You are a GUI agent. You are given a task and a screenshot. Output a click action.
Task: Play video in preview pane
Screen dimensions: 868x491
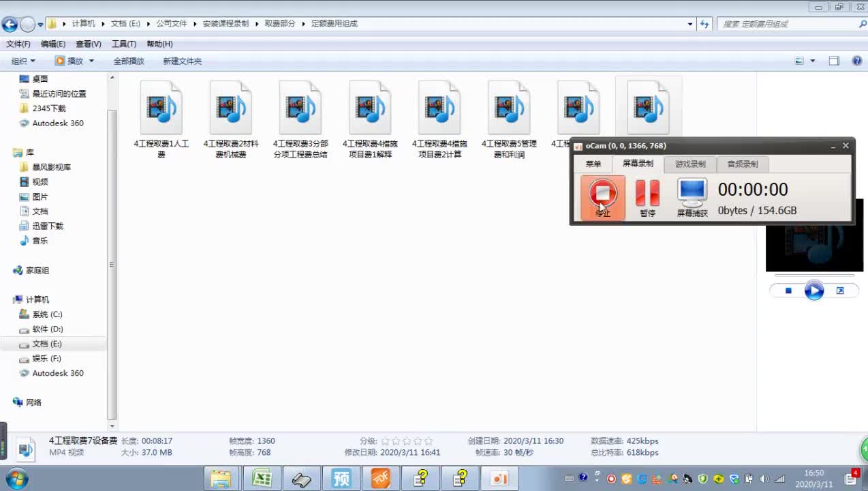point(814,291)
